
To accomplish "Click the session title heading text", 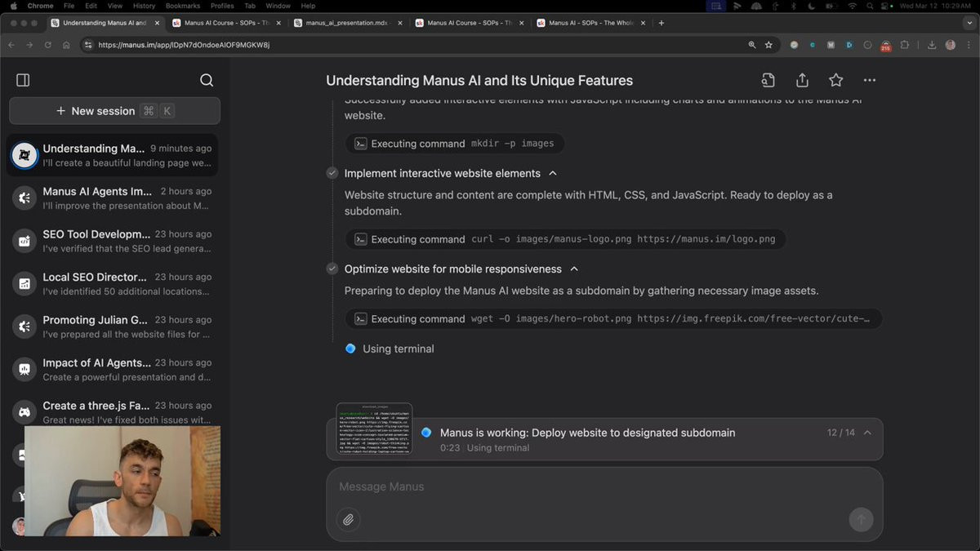I will coord(479,80).
